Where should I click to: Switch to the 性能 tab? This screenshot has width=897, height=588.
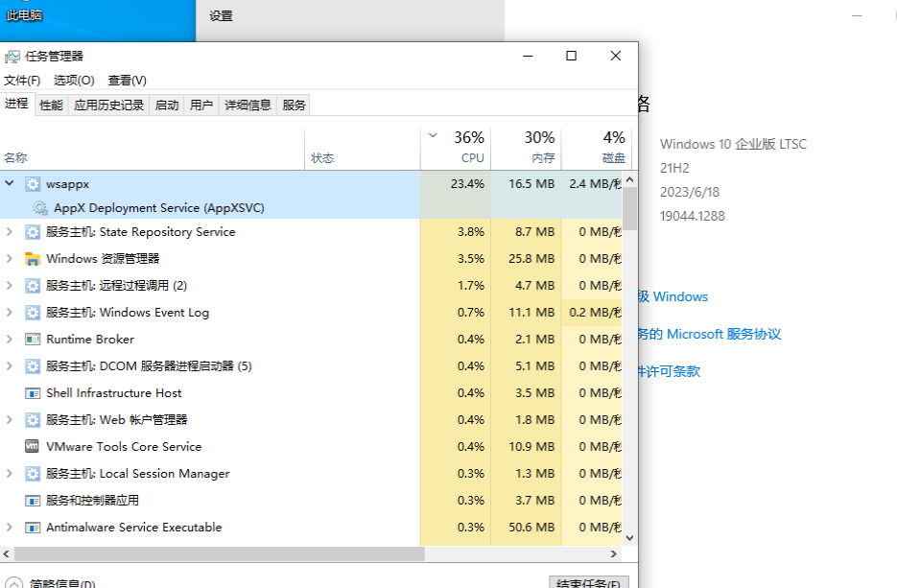pyautogui.click(x=51, y=106)
